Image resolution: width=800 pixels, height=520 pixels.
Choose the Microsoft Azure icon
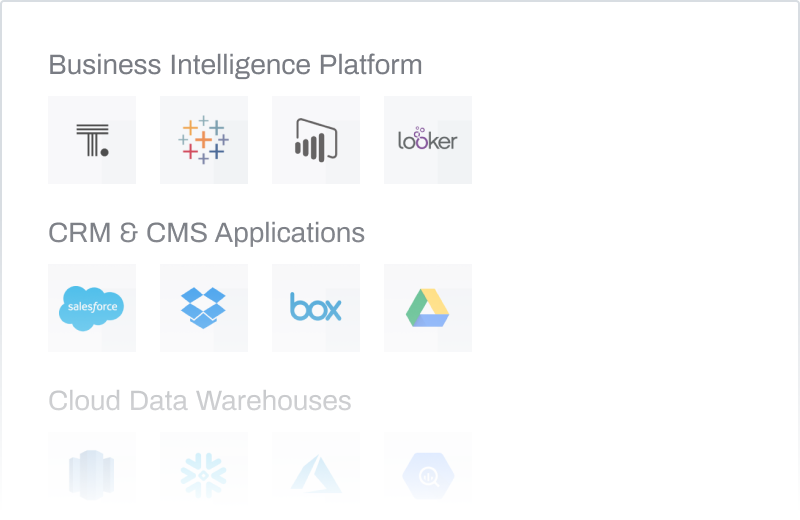316,472
